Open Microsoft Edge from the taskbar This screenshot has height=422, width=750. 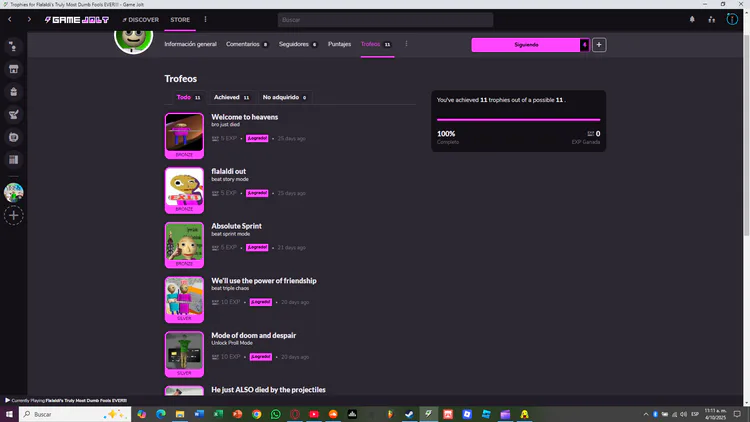(161, 414)
